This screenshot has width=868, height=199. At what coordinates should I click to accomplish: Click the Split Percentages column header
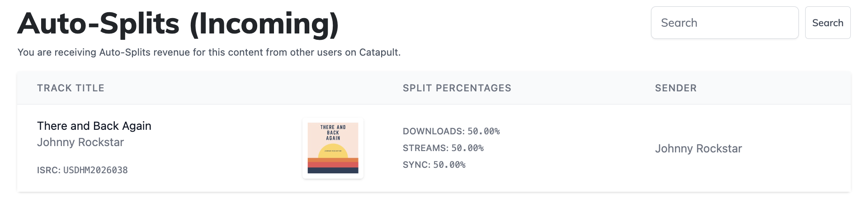point(457,88)
